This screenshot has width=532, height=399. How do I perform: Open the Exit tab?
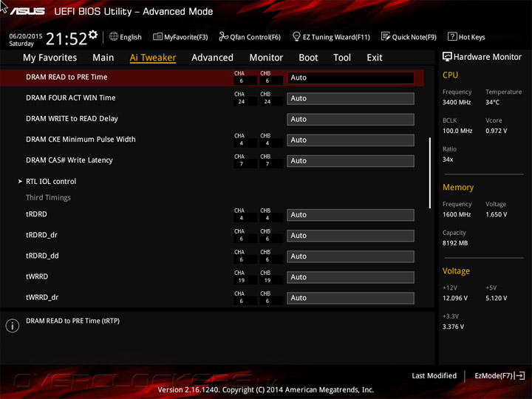point(374,58)
